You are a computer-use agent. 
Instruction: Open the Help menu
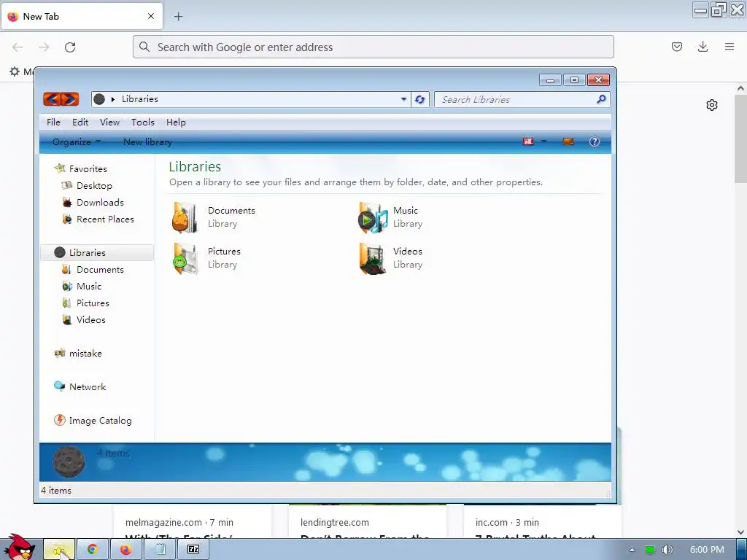click(x=176, y=122)
